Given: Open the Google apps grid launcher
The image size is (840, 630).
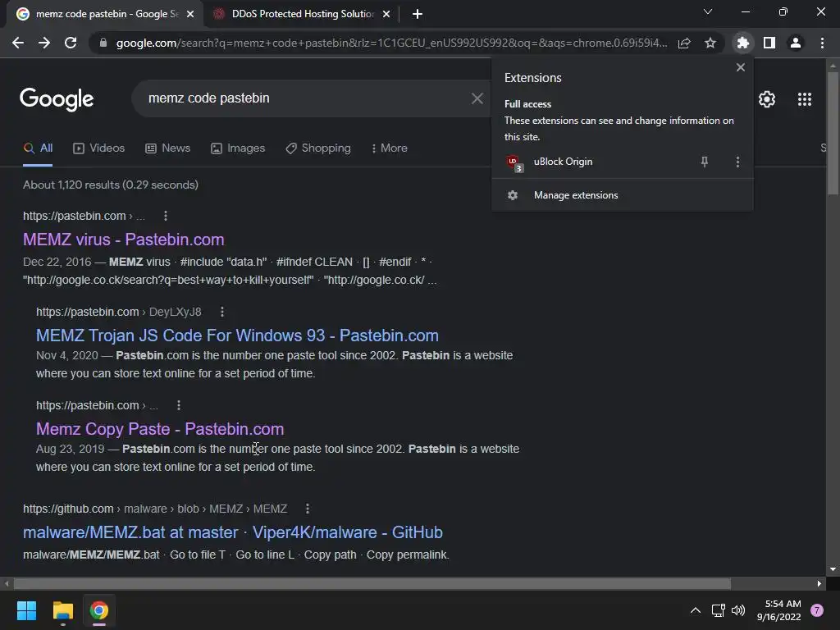Looking at the screenshot, I should tap(804, 99).
